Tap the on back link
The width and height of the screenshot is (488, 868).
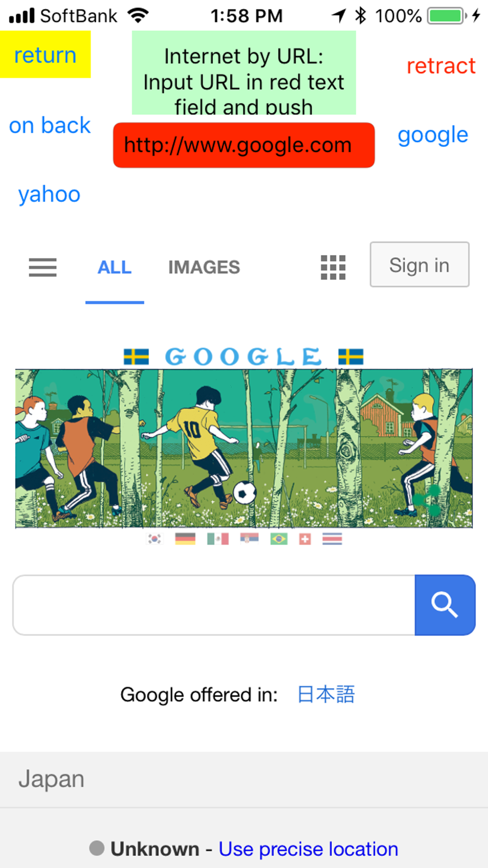[x=50, y=125]
